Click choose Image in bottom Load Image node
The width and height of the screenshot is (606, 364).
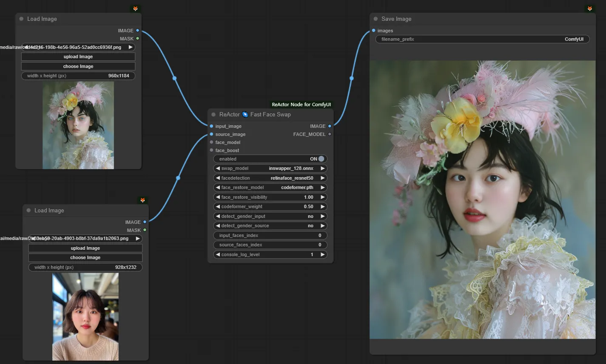pyautogui.click(x=85, y=258)
